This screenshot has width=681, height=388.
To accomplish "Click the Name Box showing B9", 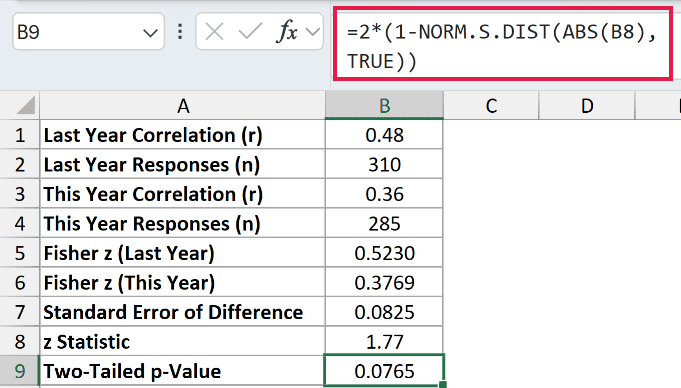I will (x=88, y=32).
